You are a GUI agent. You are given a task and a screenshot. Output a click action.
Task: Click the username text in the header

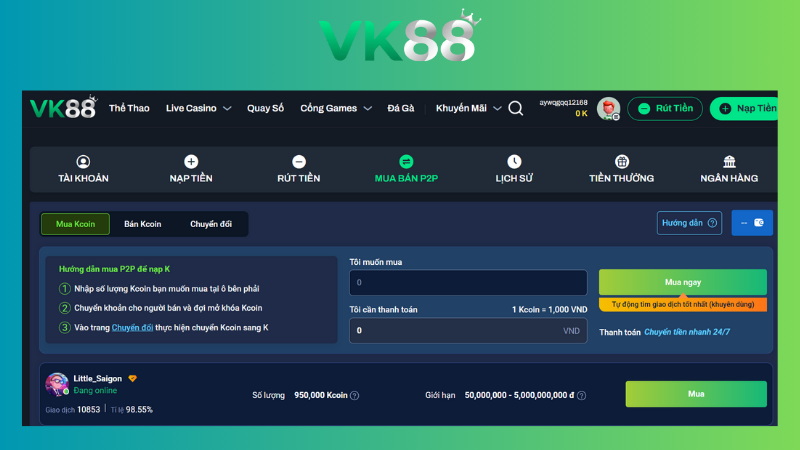pyautogui.click(x=563, y=103)
